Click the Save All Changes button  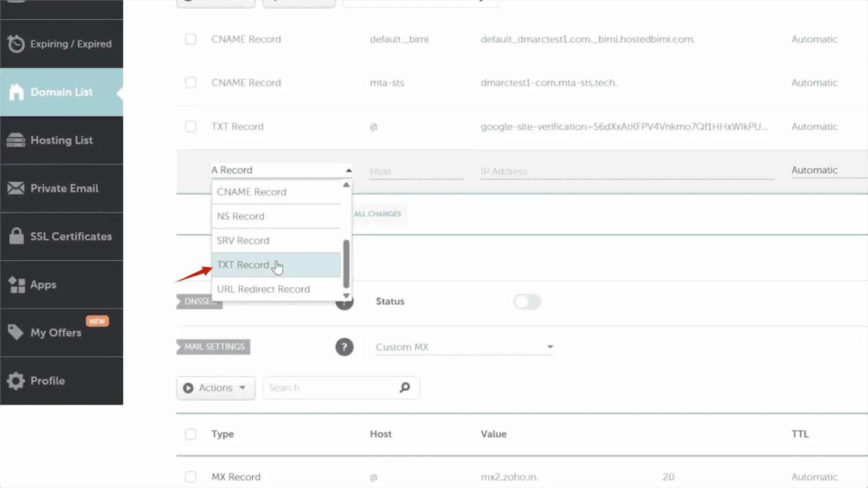point(379,214)
